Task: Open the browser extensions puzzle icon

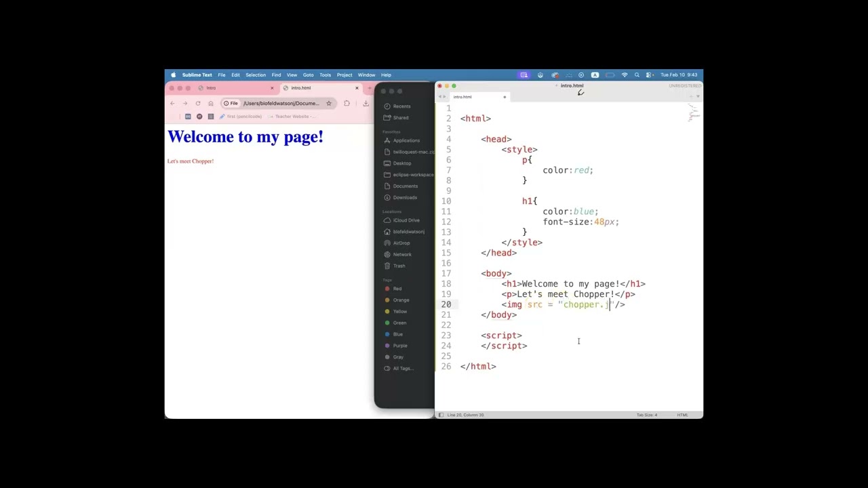Action: [347, 104]
